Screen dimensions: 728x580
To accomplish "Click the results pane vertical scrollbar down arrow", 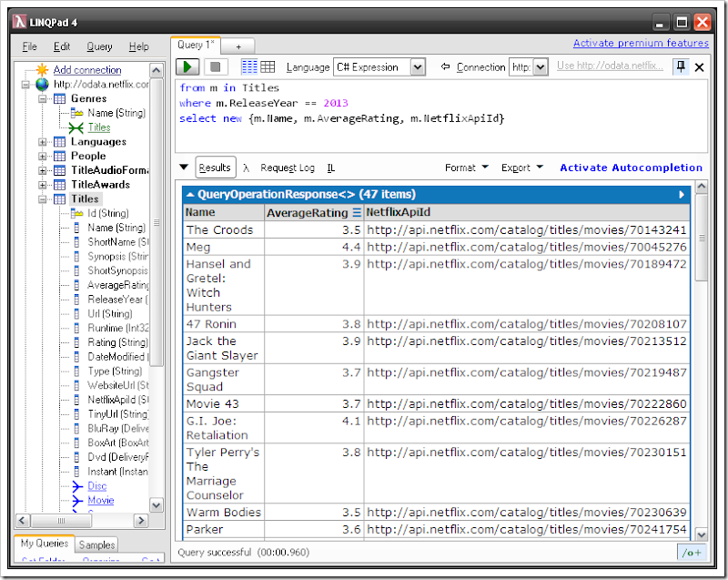I will tap(701, 534).
